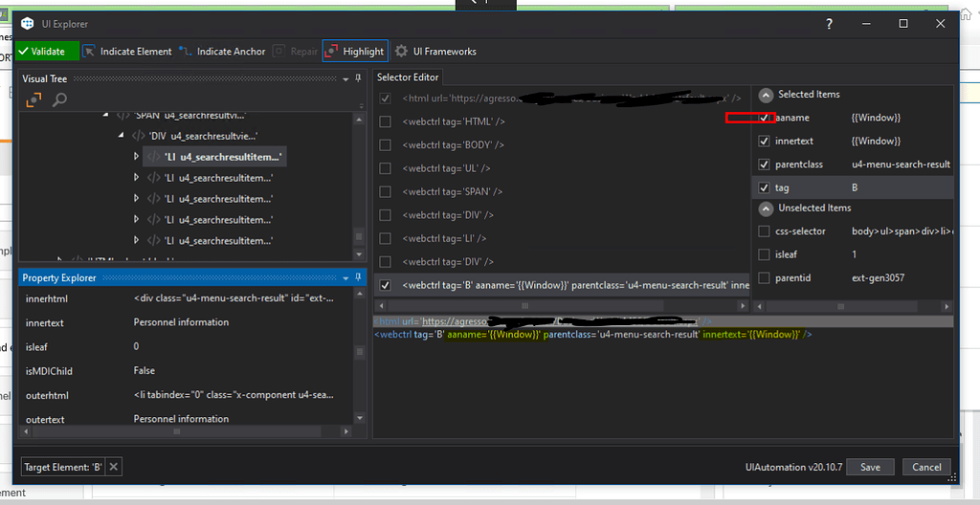Image resolution: width=980 pixels, height=505 pixels.
Task: Check the webctrl tag='HTML' checkbox
Action: [x=385, y=121]
